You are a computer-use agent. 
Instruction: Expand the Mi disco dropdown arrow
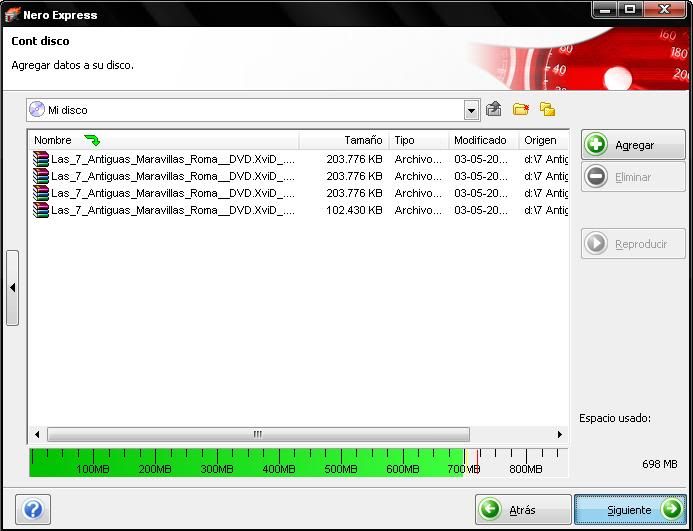tap(472, 110)
